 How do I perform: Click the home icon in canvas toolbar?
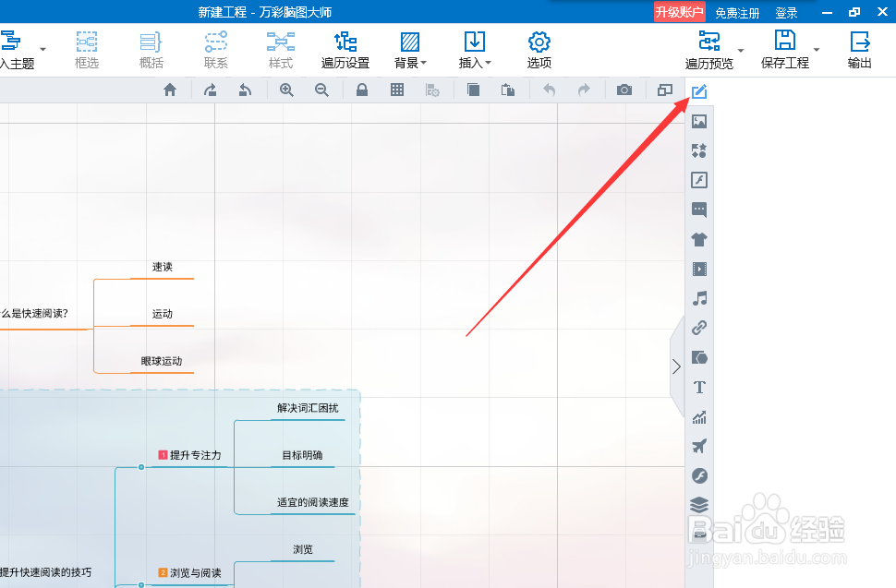170,90
